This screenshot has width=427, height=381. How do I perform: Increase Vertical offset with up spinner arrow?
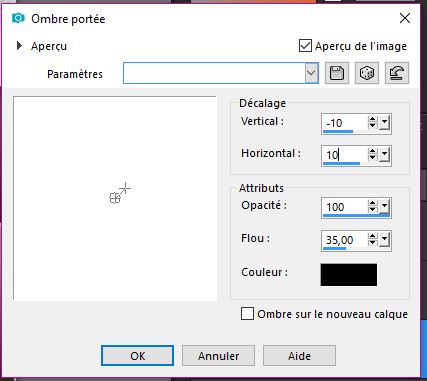pos(373,119)
